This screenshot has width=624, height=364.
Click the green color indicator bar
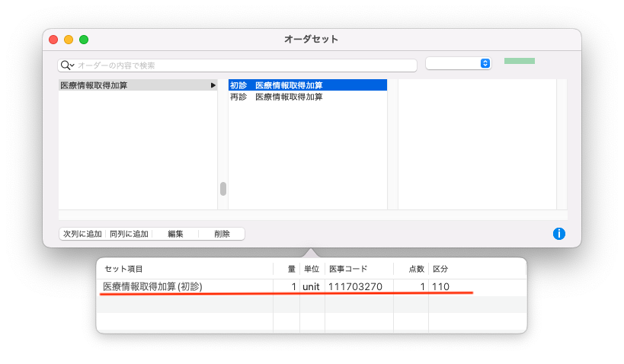click(519, 61)
